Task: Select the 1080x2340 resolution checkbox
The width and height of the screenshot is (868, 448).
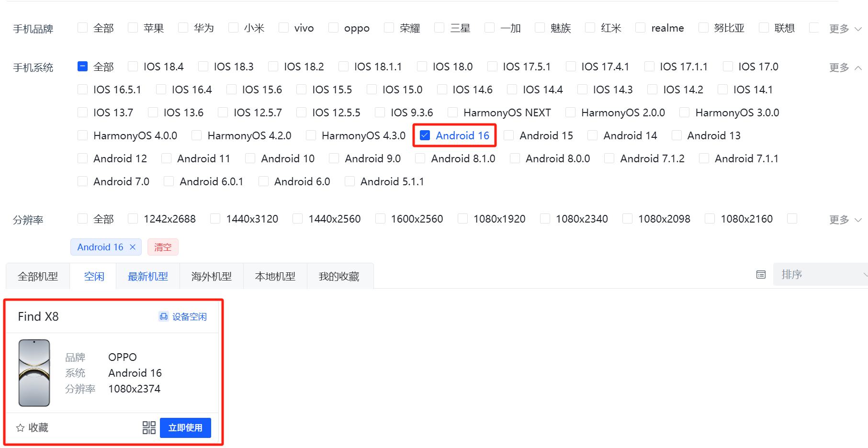Action: 545,219
